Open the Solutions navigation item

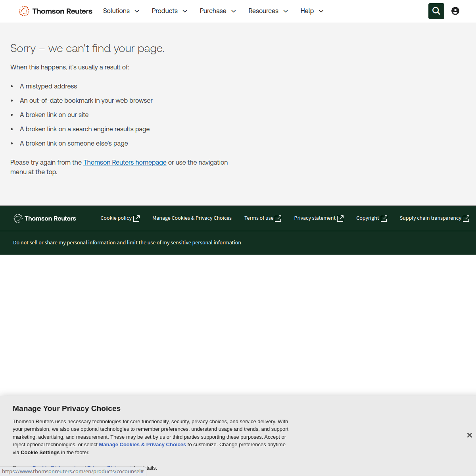pyautogui.click(x=116, y=11)
